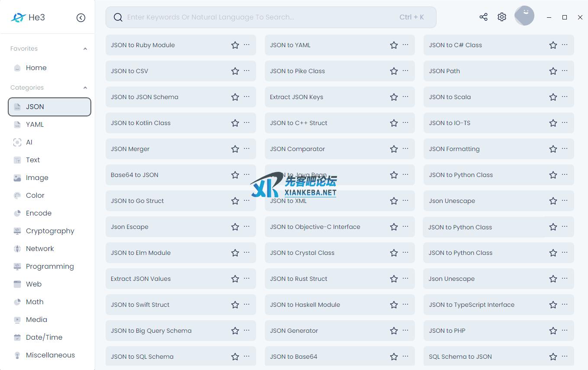Click the share icon in the header
Screen dimensions: 588x370
(483, 17)
